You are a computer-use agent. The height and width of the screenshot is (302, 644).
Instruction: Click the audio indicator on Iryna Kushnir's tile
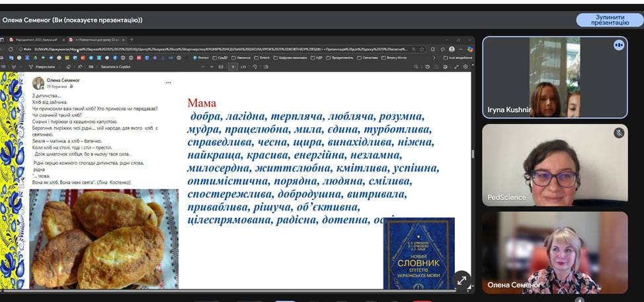tap(619, 45)
